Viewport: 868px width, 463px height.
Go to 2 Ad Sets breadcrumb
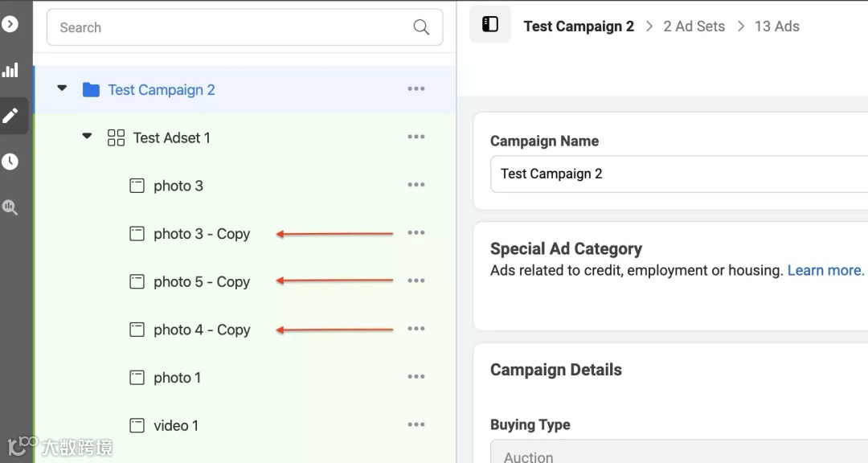[x=694, y=27]
